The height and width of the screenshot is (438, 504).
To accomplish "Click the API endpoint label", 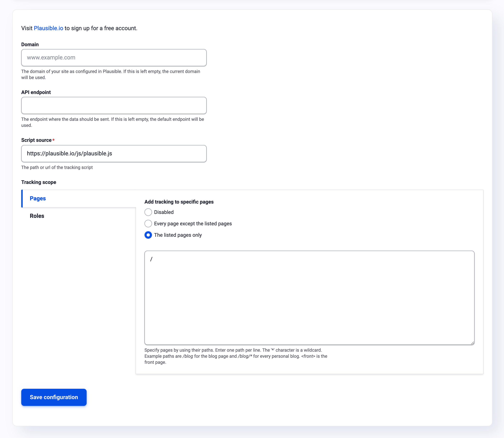I will [36, 92].
